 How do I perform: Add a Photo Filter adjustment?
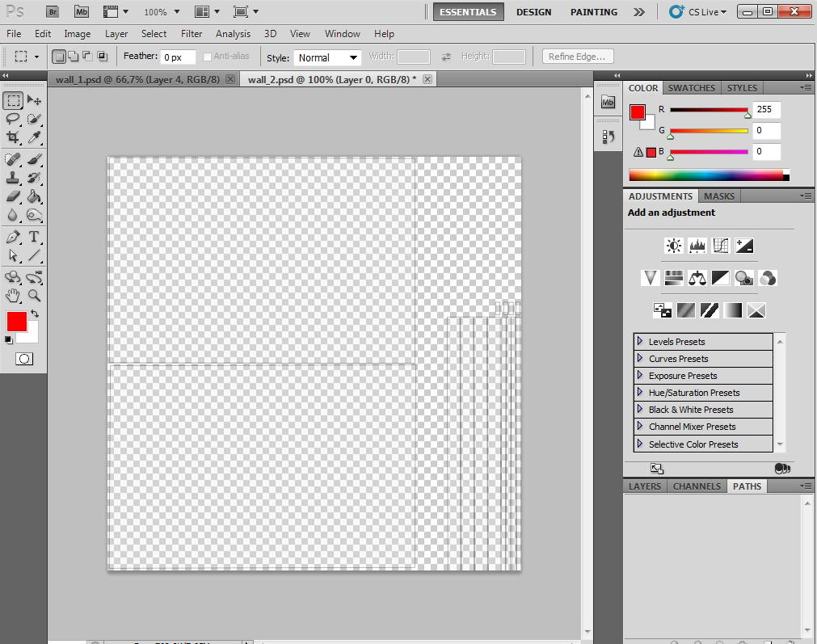point(744,278)
